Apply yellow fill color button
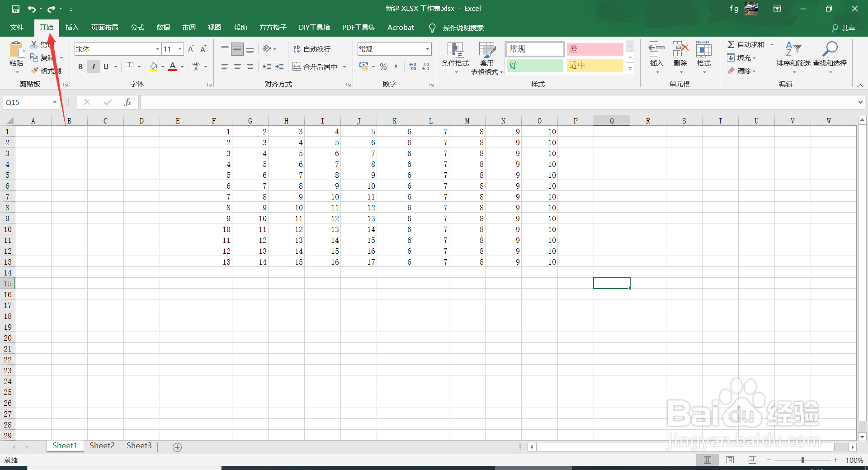 coord(154,66)
